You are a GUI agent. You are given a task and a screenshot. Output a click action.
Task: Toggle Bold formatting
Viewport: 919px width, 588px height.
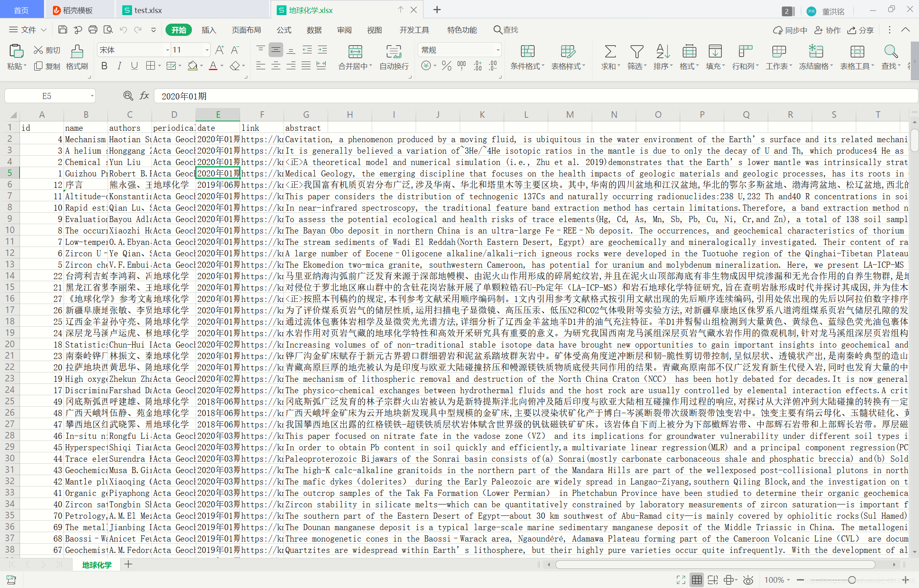[104, 66]
